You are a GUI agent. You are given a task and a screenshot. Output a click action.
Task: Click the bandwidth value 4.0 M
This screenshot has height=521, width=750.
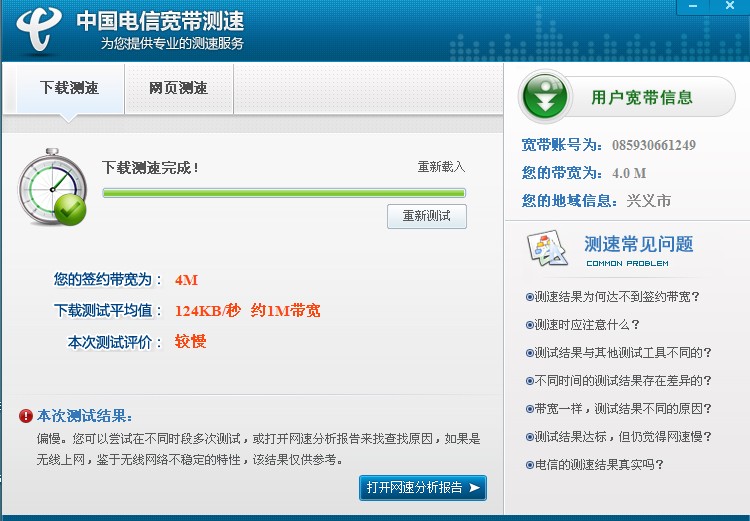tap(629, 173)
